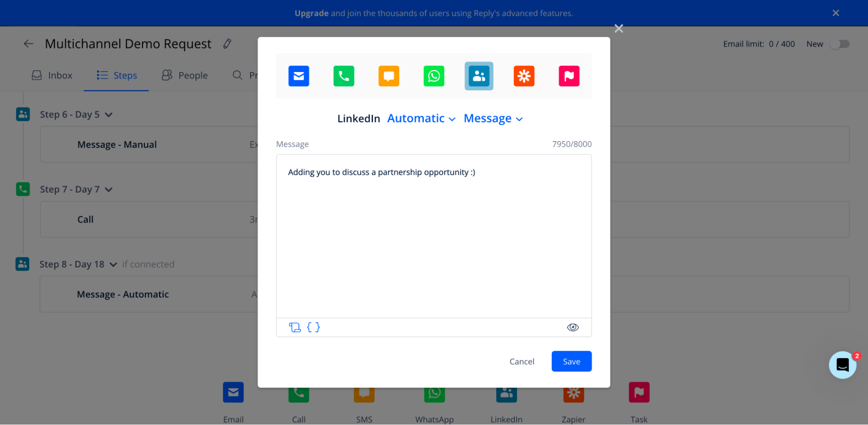Select the SMS channel icon in modal
868x425 pixels.
(x=389, y=76)
